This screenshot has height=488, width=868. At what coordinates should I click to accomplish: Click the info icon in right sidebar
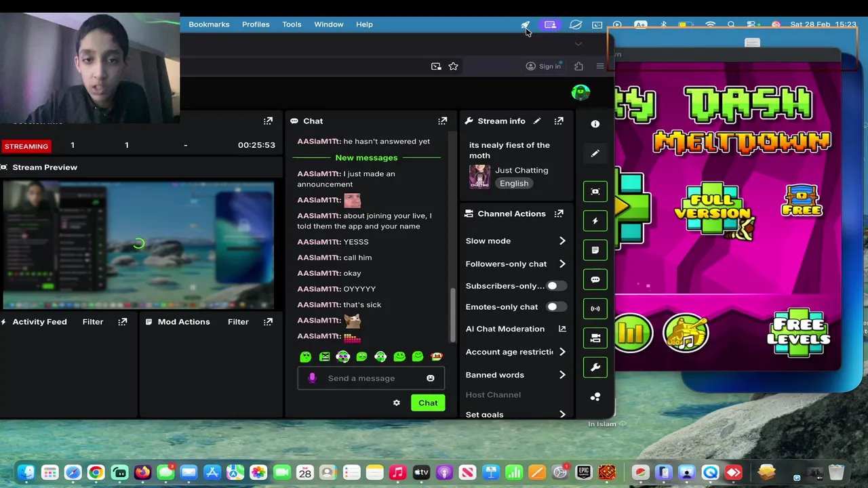tap(595, 124)
